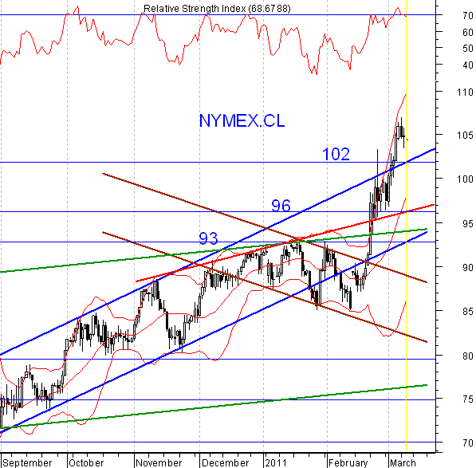The height and width of the screenshot is (468, 476).
Task: Select the February label on time axis
Action: coord(348,463)
